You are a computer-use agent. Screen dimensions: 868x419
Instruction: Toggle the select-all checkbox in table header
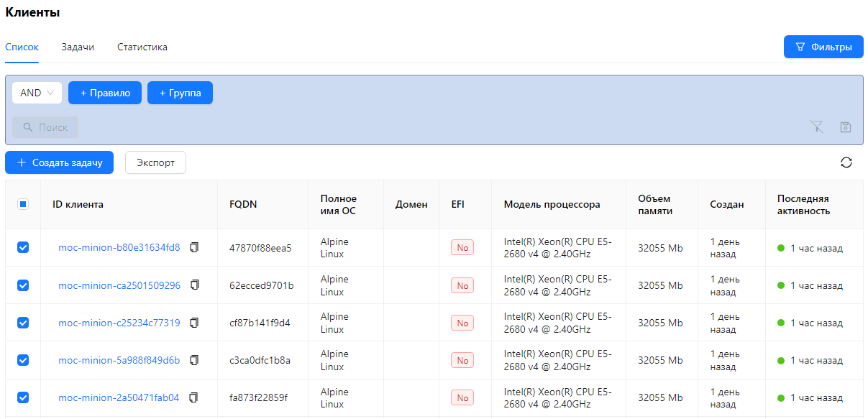coord(23,204)
